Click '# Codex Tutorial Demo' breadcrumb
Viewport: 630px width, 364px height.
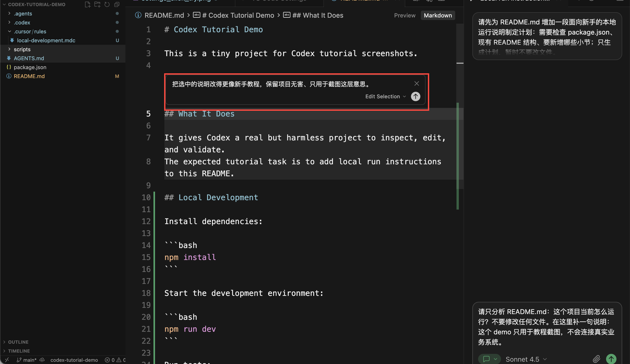coord(238,15)
